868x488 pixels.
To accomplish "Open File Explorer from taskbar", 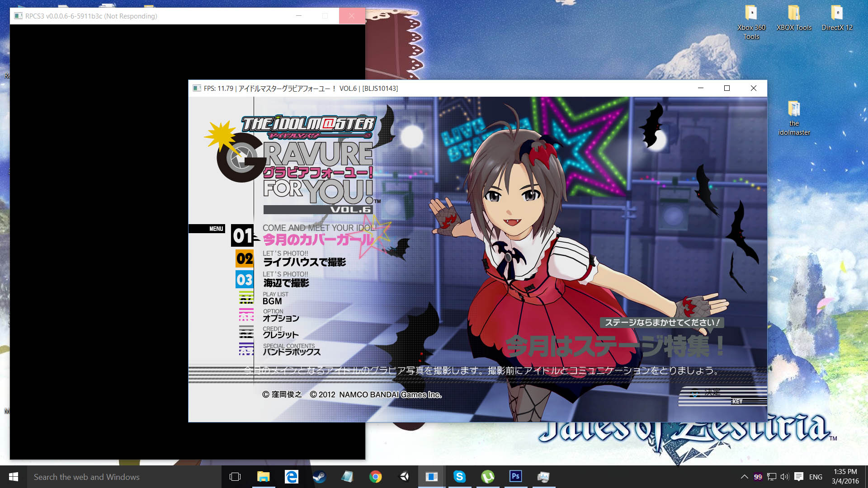I will coord(263,477).
